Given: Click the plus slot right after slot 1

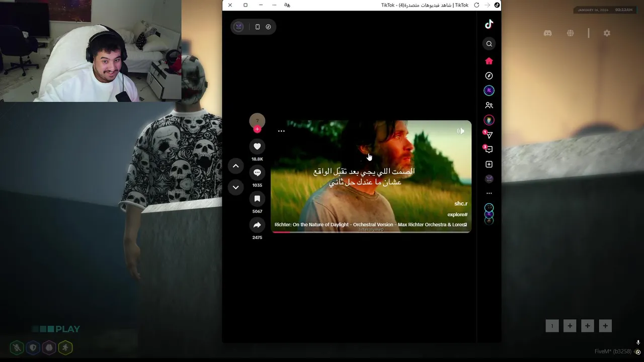Looking at the screenshot, I should tap(570, 326).
